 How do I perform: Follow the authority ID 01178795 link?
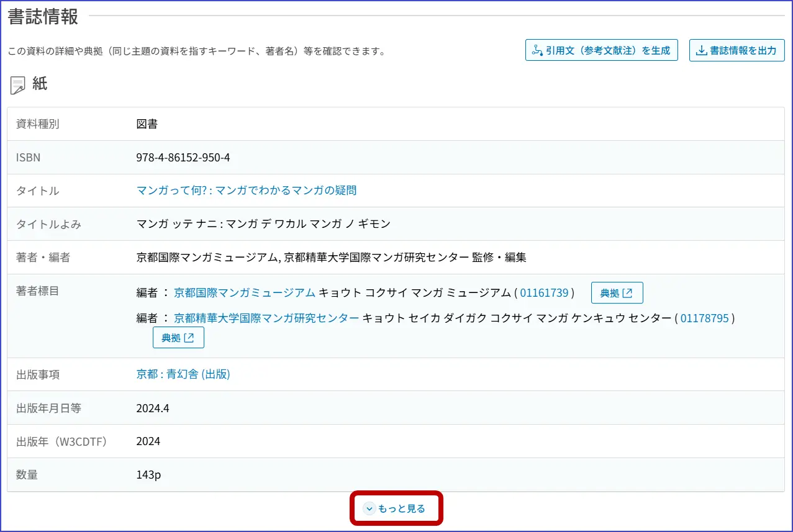point(704,318)
